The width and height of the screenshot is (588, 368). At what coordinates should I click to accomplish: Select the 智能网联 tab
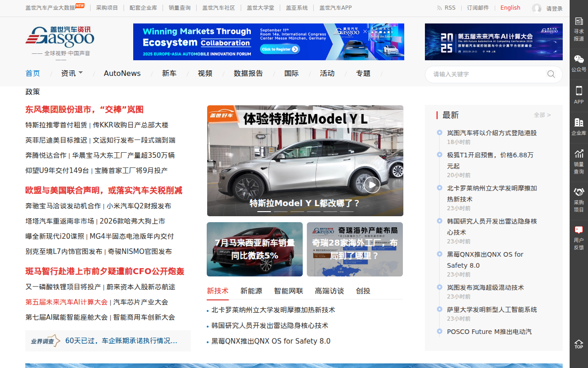click(x=288, y=291)
